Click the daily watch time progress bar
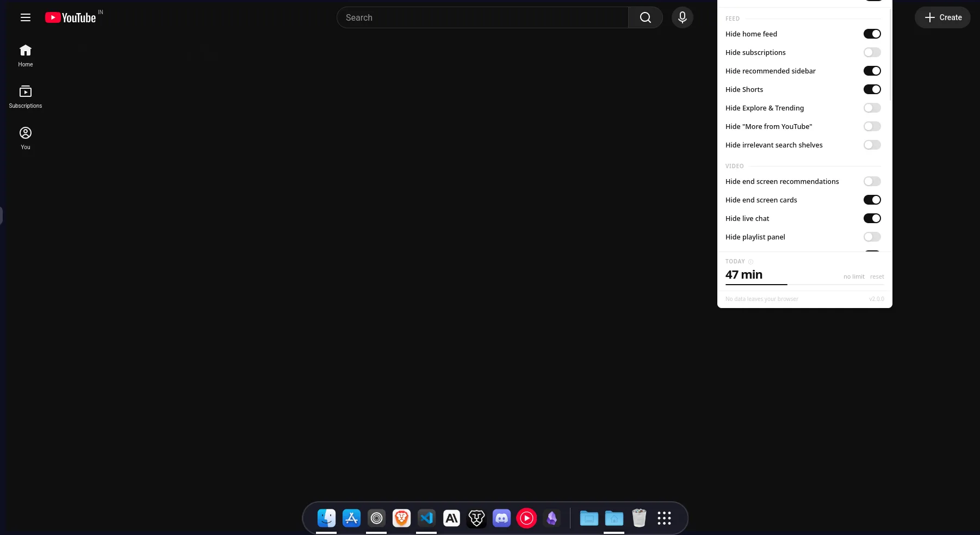980x535 pixels. pyautogui.click(x=805, y=284)
